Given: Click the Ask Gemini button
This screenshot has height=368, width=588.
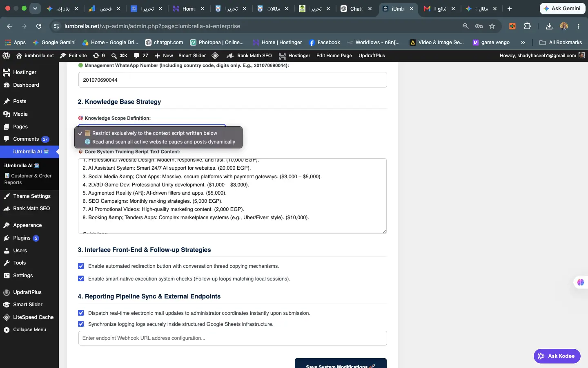Looking at the screenshot, I should [562, 9].
